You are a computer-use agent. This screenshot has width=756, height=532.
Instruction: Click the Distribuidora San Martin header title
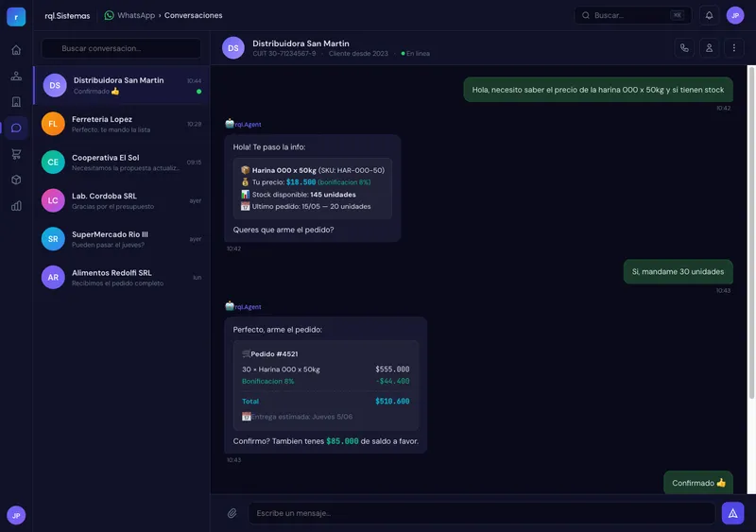301,43
